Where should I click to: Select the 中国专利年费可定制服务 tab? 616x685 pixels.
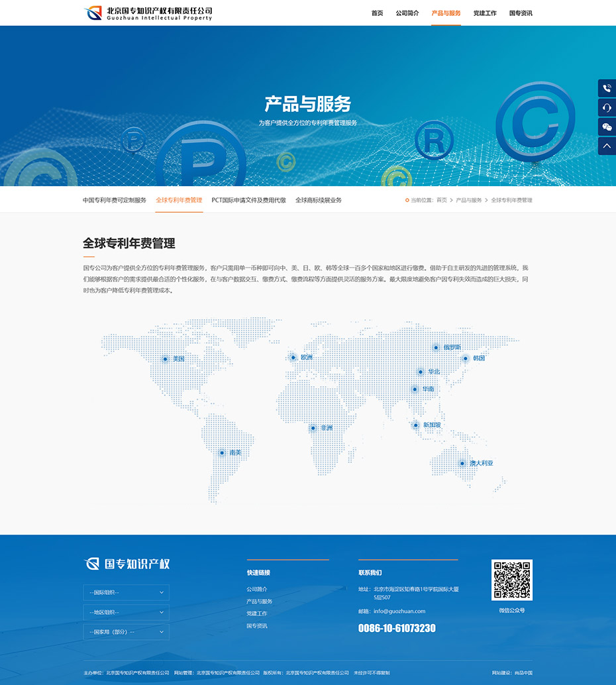[x=115, y=200]
